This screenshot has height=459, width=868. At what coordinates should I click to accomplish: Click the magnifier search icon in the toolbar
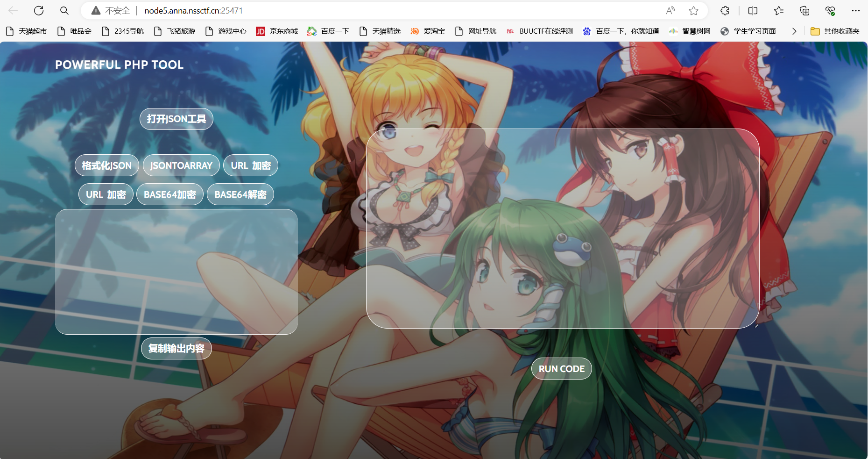coord(64,10)
